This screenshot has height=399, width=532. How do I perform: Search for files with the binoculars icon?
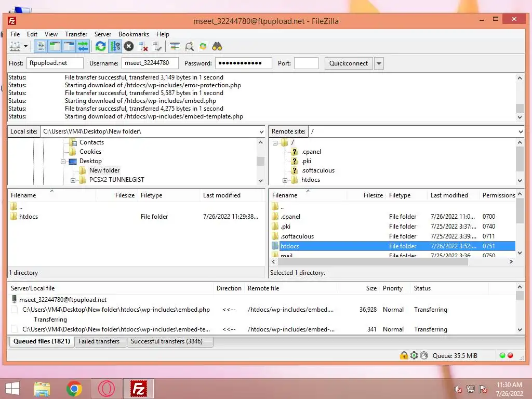tap(217, 46)
